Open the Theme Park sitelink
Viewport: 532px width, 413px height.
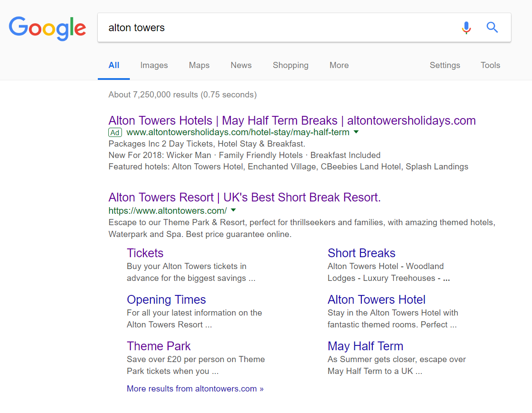(x=159, y=346)
